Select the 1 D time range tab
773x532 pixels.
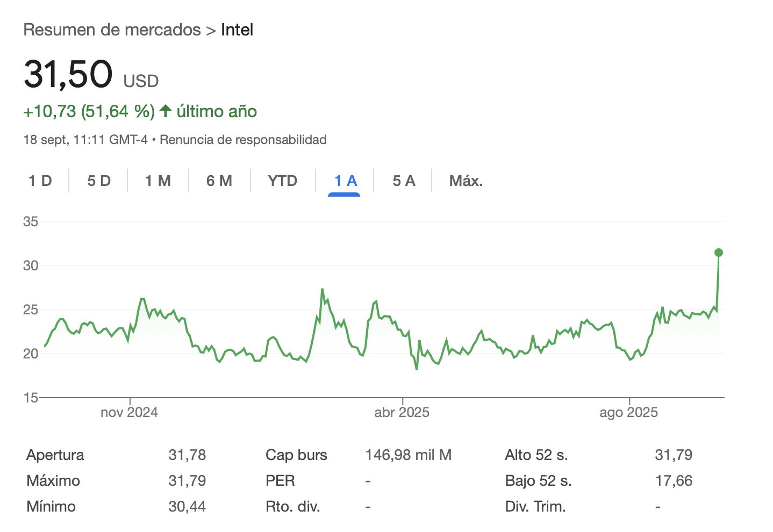[40, 181]
